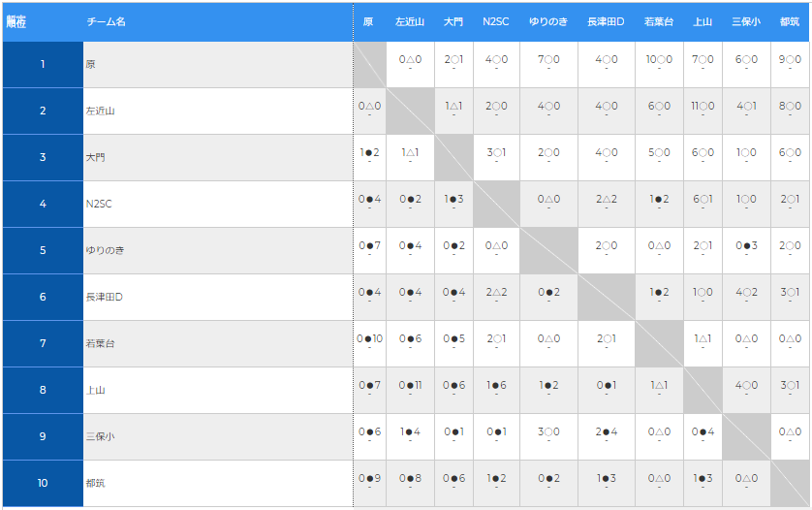
Task: Open team 左近山 in row two
Action: point(101,112)
